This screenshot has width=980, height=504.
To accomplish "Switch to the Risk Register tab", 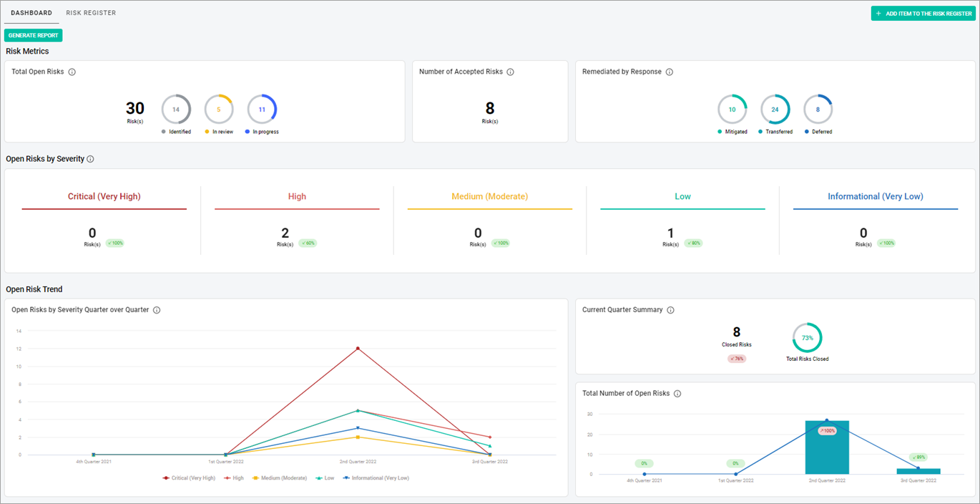I will 91,12.
